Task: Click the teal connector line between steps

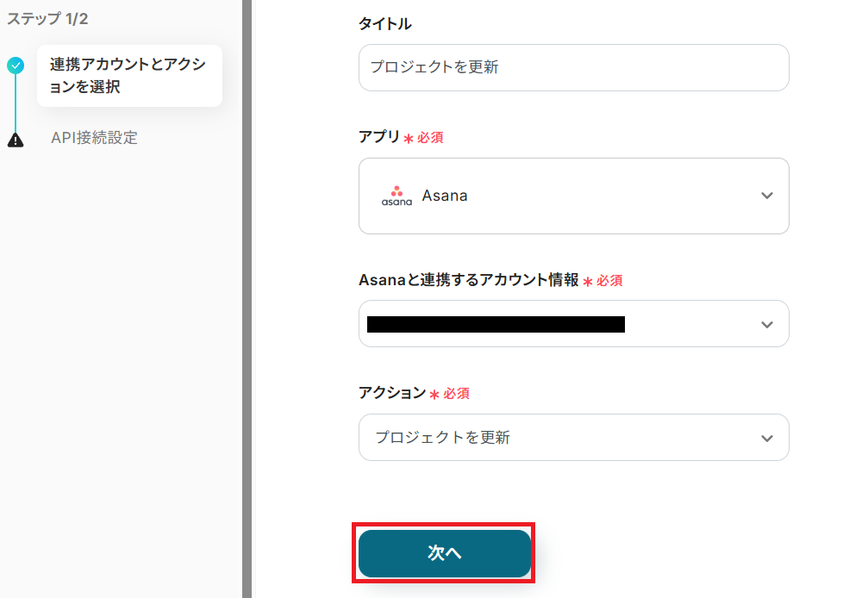Action: [16, 102]
